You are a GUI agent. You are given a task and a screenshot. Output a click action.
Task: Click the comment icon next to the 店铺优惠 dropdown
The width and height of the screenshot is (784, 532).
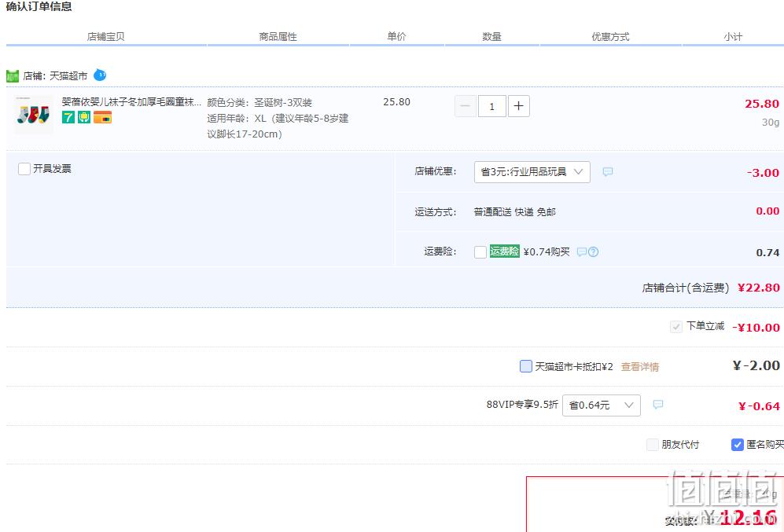tap(608, 172)
